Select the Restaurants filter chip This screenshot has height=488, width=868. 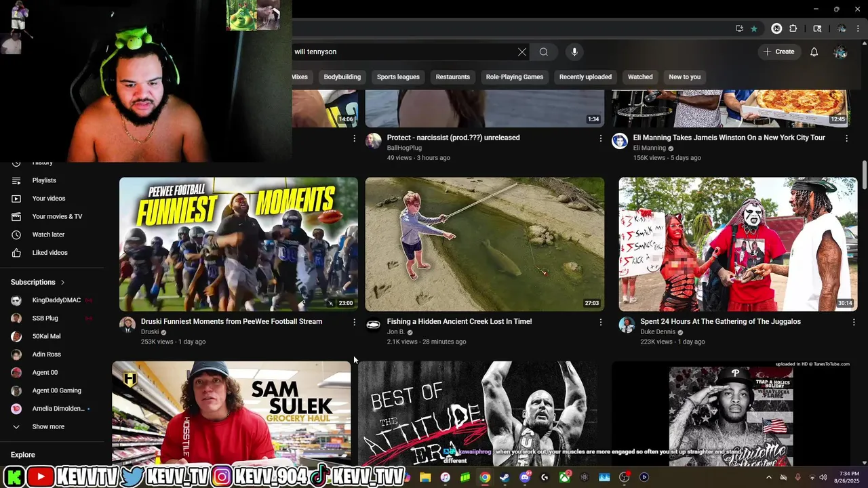[452, 77]
